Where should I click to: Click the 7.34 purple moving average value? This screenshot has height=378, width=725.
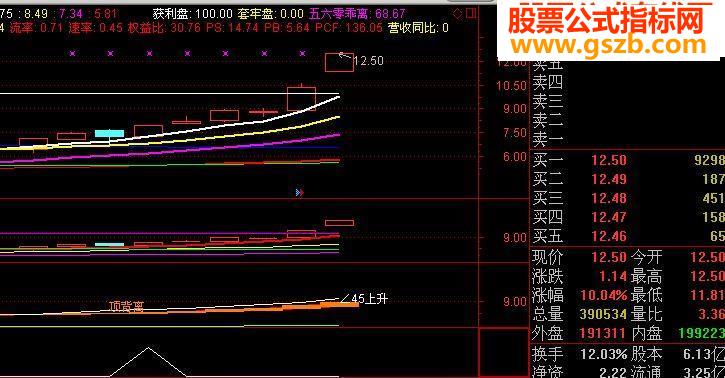71,14
